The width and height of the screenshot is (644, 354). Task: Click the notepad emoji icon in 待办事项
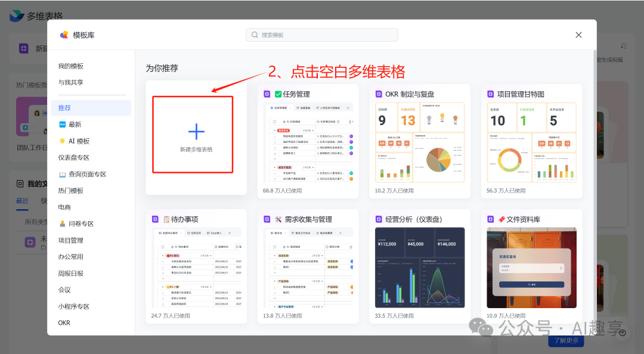click(166, 219)
